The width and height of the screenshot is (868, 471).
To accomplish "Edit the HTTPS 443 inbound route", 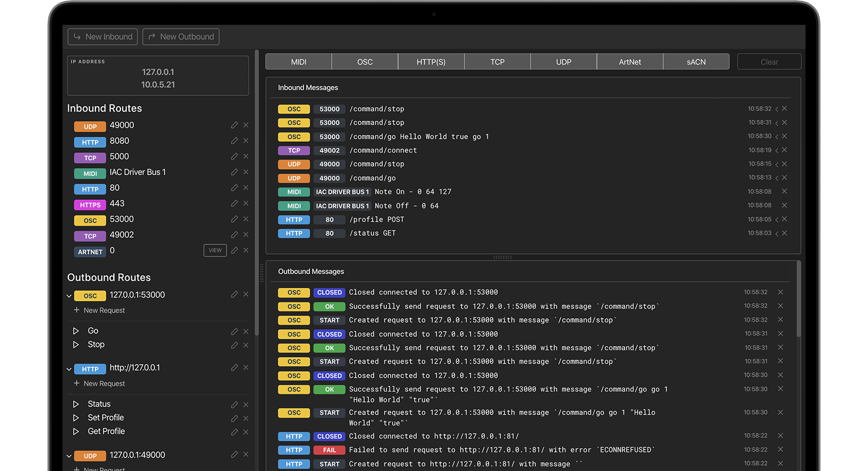I will [234, 204].
